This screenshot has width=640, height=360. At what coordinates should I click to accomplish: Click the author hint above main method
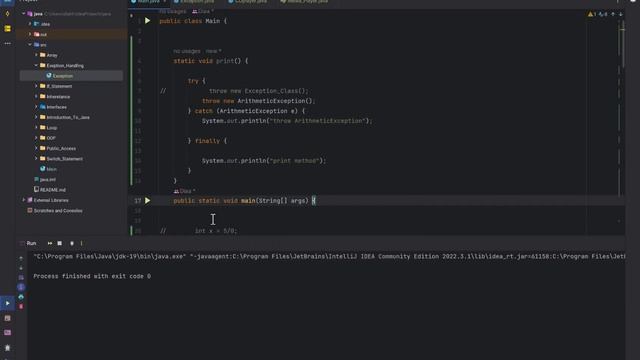click(x=184, y=191)
